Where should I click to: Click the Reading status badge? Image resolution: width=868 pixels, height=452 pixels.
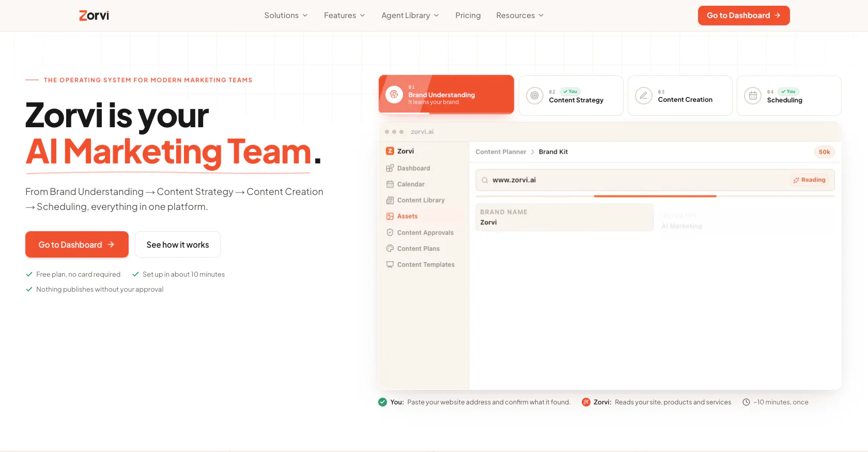810,180
